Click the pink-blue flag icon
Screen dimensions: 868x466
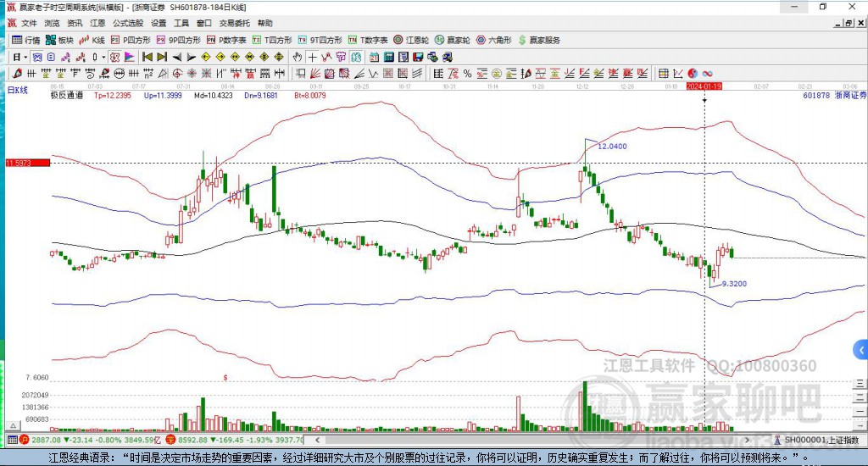coord(130,57)
